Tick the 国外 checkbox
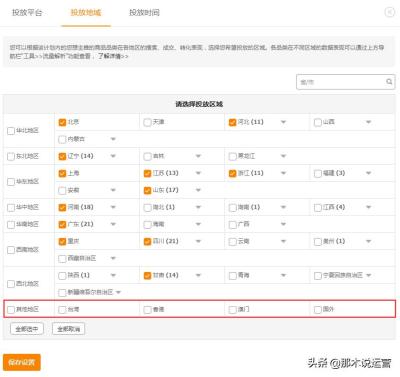400x377 pixels. [318, 310]
